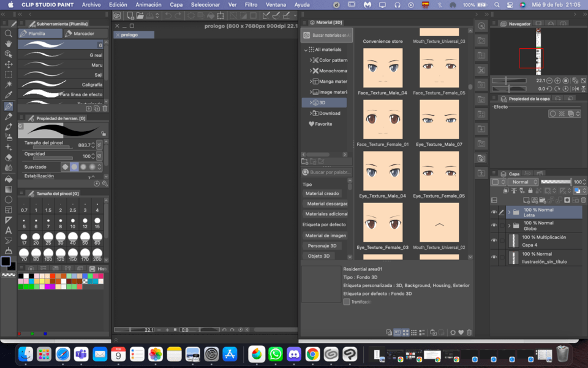Open file using folder icon in command bar

[140, 15]
